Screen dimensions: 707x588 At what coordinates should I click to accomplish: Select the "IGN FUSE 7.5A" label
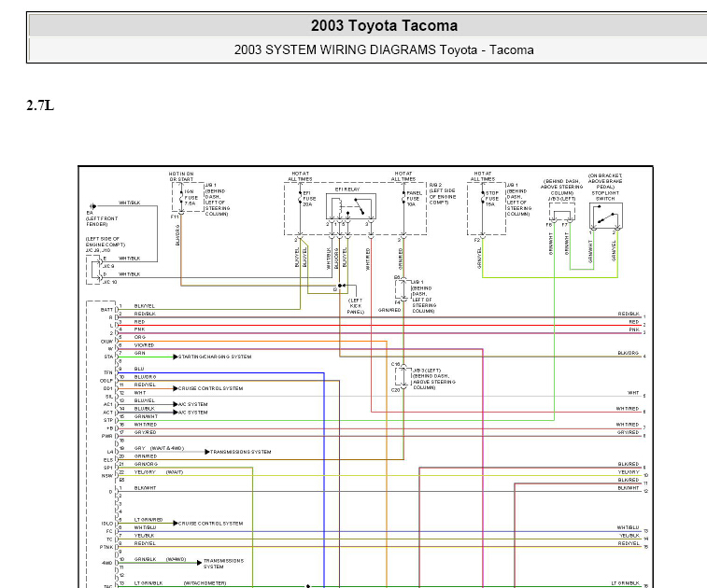pyautogui.click(x=191, y=197)
